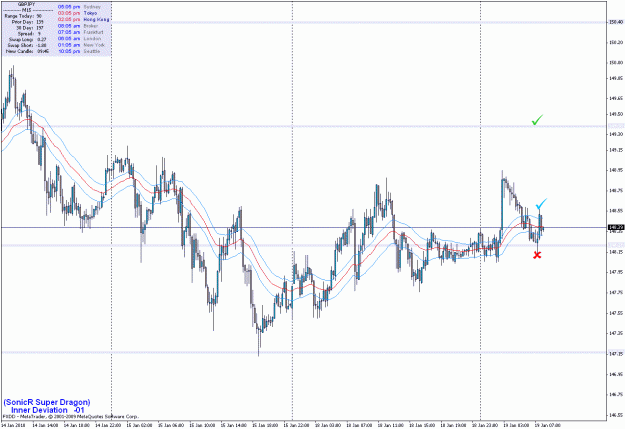Screen dimensions: 625x429
Task: Select the Seattle time row
Action: 79,51
